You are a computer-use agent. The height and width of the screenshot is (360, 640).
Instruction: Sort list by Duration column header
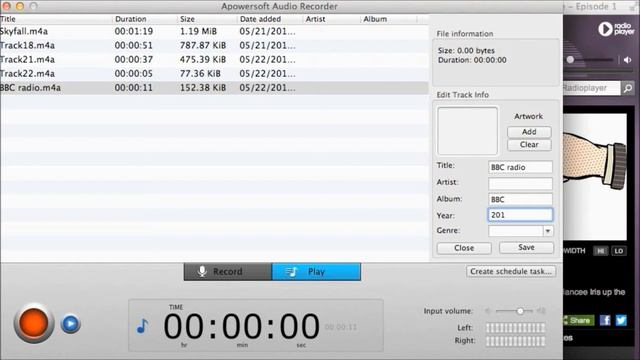[x=144, y=19]
